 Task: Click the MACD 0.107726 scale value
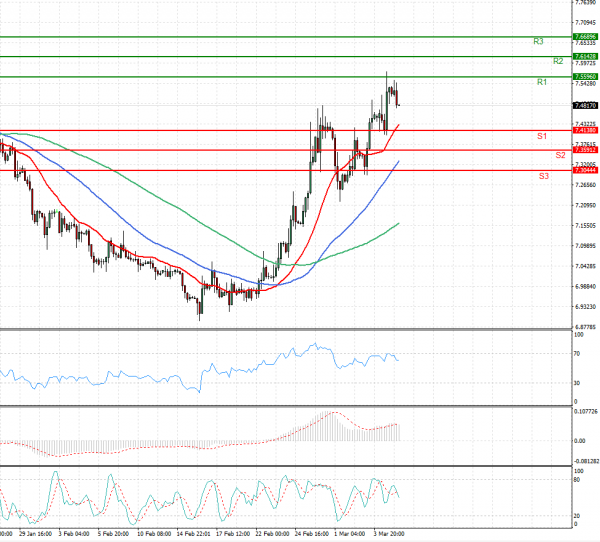point(586,412)
